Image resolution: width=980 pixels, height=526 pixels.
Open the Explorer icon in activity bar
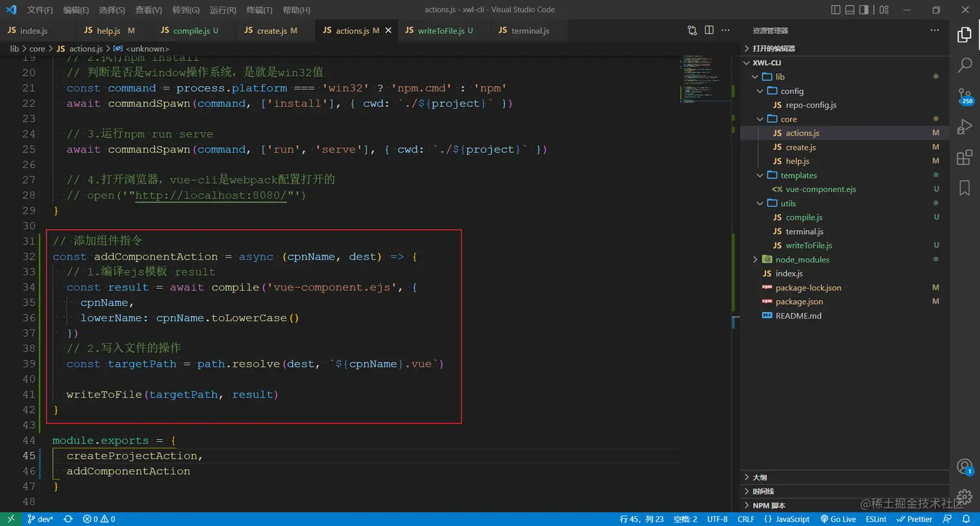pyautogui.click(x=964, y=34)
